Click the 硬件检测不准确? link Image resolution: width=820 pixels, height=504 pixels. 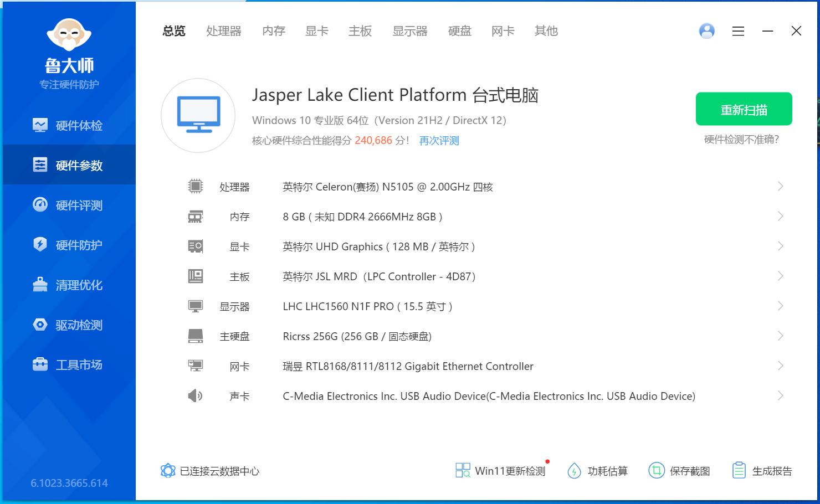(x=741, y=140)
